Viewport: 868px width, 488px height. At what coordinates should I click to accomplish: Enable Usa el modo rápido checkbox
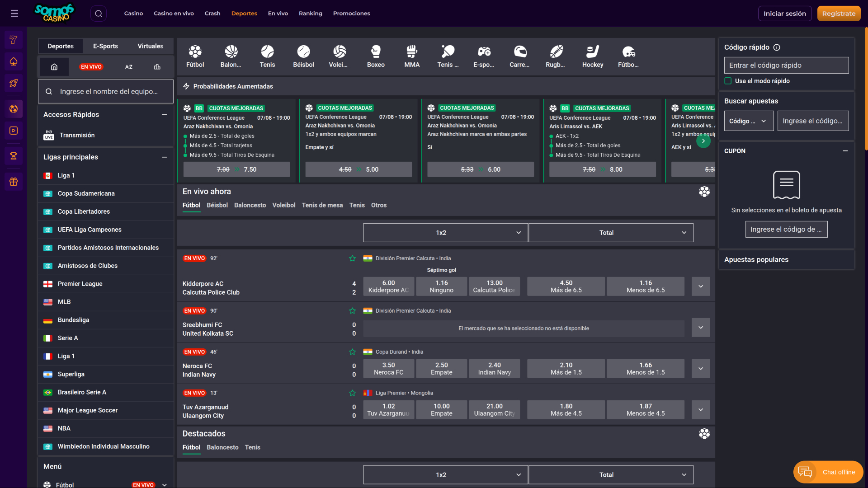[x=728, y=81]
